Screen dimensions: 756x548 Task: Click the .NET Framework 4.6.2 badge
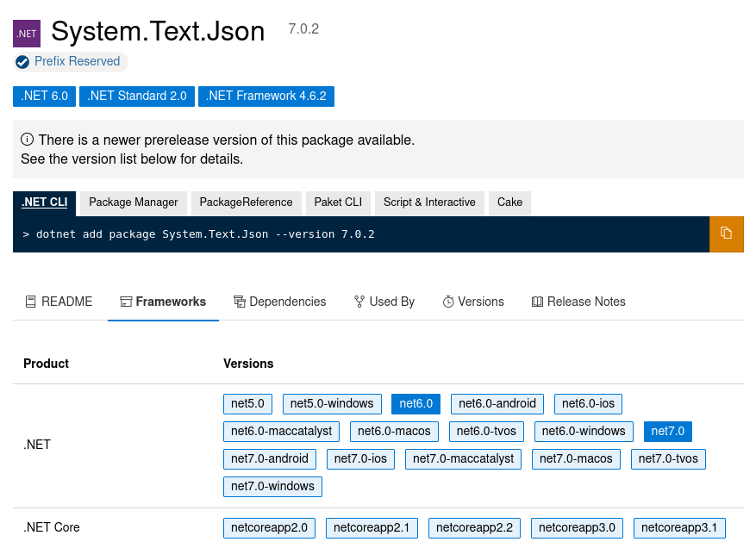[x=266, y=96]
